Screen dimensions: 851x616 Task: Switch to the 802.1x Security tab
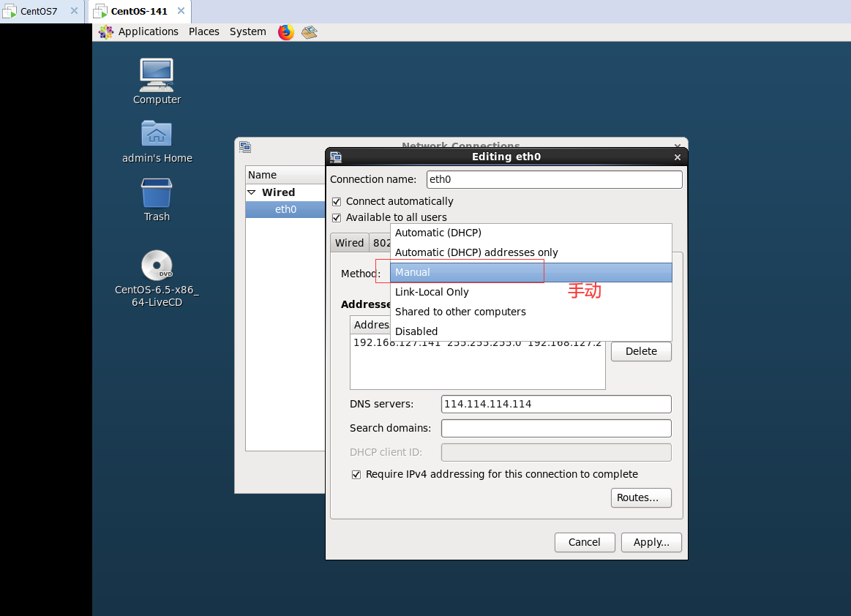[x=380, y=243]
